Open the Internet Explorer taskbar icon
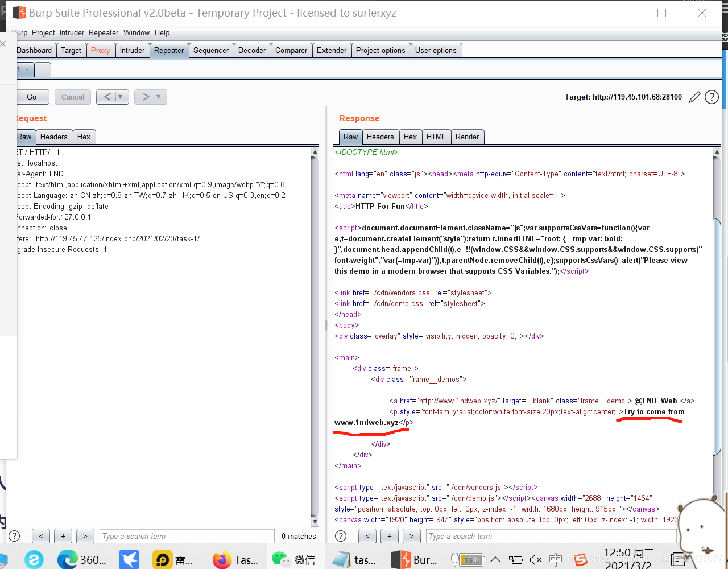The width and height of the screenshot is (728, 569). coord(34,560)
